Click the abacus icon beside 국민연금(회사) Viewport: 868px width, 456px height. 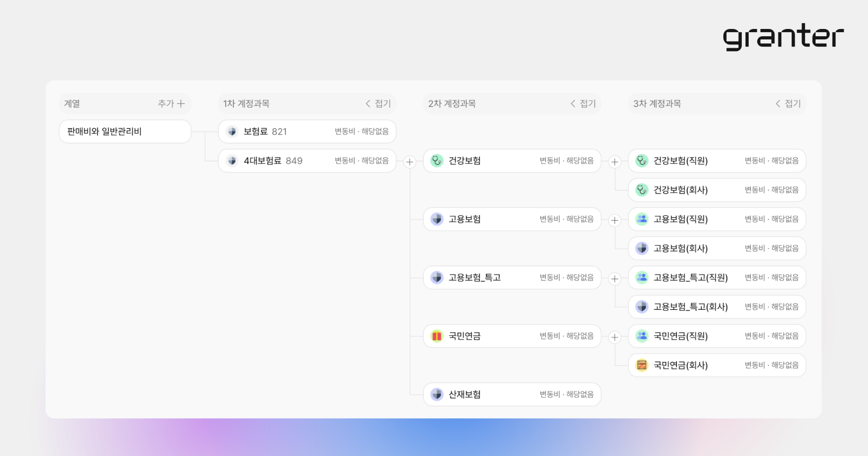pos(642,365)
